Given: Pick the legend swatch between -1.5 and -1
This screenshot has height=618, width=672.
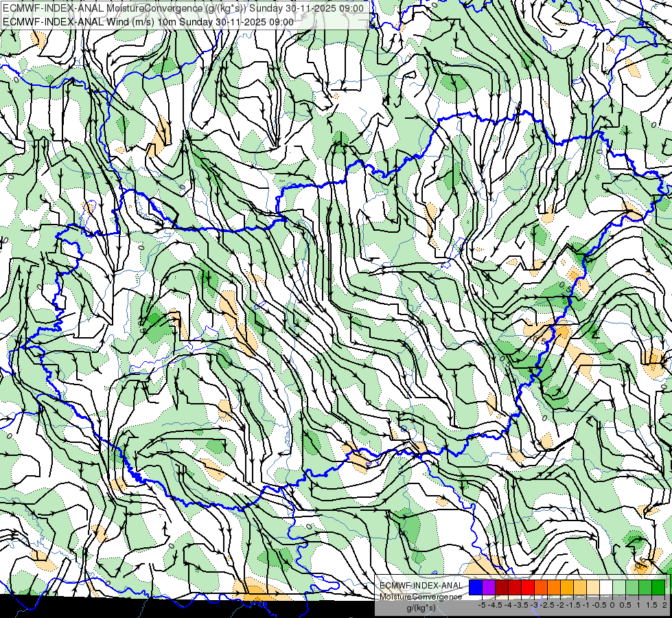Looking at the screenshot, I should (580, 588).
